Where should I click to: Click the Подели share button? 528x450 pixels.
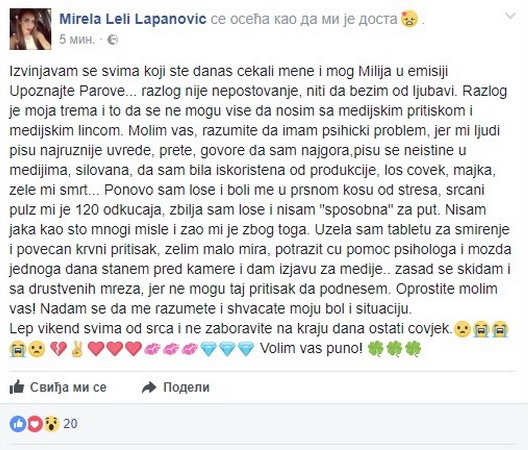176,387
